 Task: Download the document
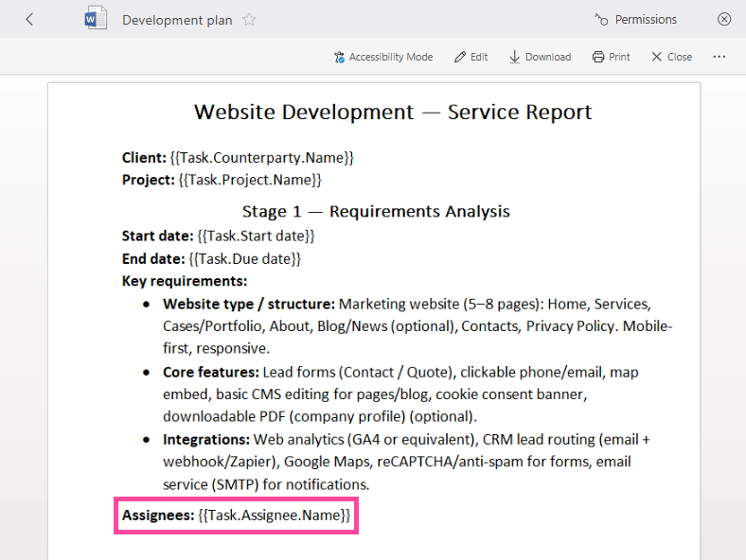[540, 57]
